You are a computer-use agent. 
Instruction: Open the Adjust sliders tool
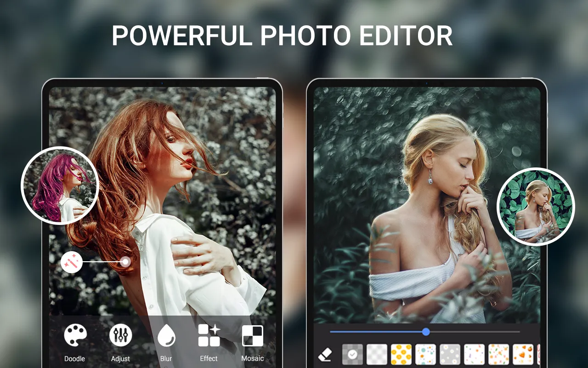tap(120, 335)
